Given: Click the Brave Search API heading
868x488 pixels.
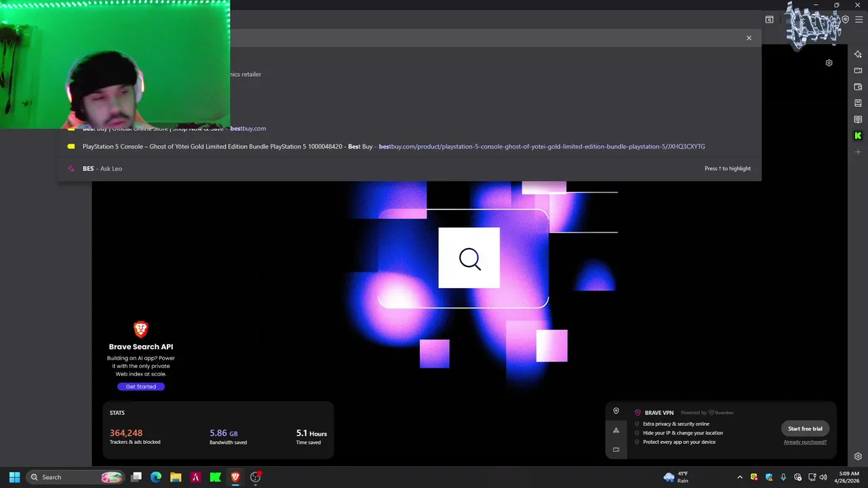Looking at the screenshot, I should click(x=141, y=346).
